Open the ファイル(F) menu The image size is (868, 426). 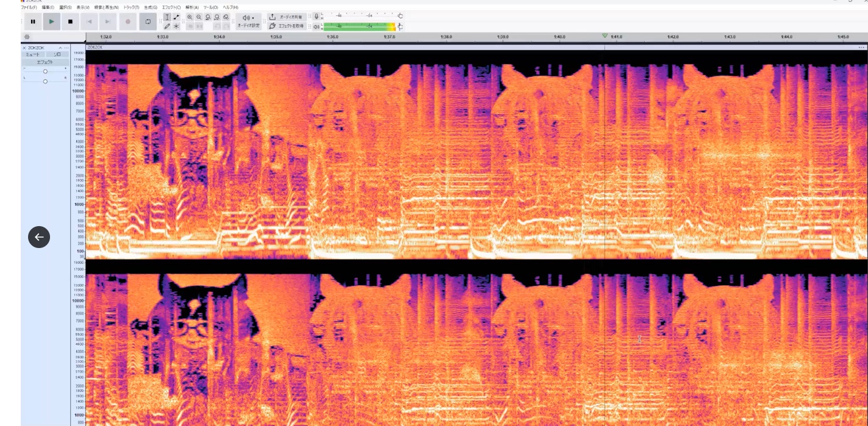click(29, 7)
